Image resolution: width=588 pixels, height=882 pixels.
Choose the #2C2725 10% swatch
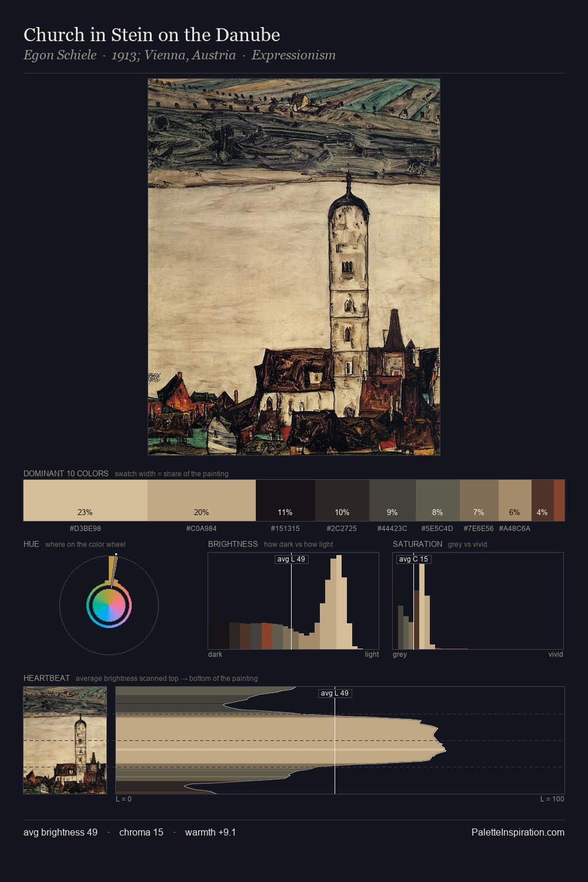point(342,500)
